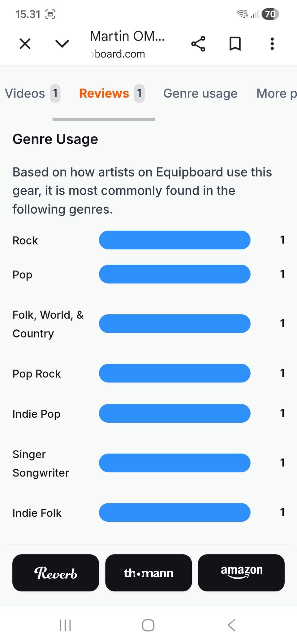Tap the Indie Folk genre bar
This screenshot has width=297, height=644.
174,512
